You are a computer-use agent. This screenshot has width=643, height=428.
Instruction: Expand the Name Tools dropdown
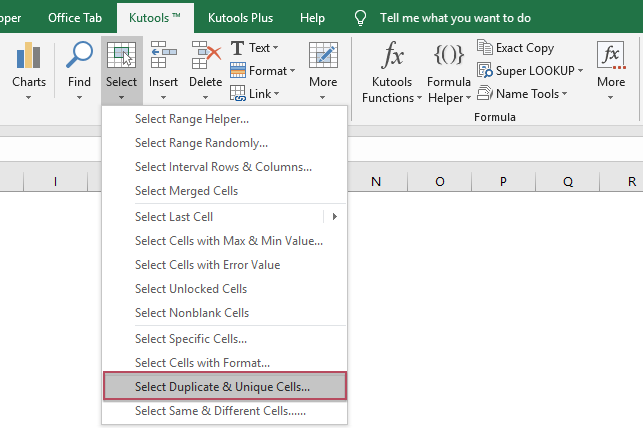[565, 93]
